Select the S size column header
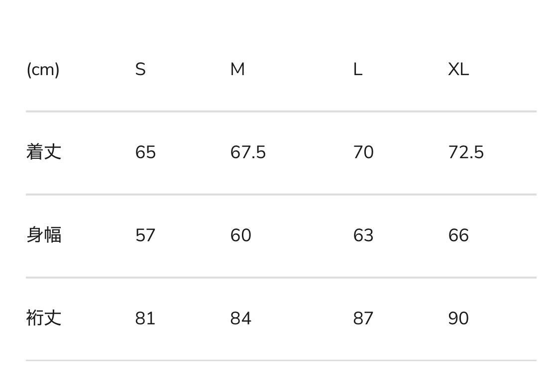The width and height of the screenshot is (553, 392). [x=140, y=70]
